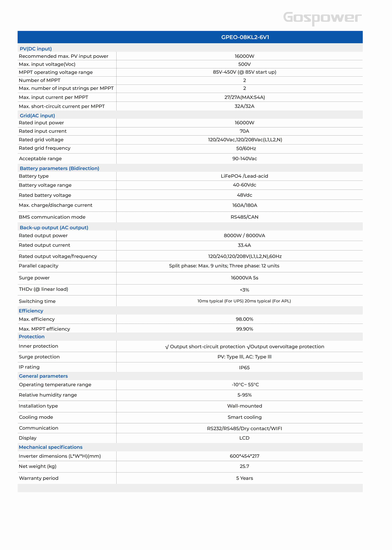This screenshot has width=392, height=550.
Task: Click the PV(DC input) section heading
Action: point(36,49)
